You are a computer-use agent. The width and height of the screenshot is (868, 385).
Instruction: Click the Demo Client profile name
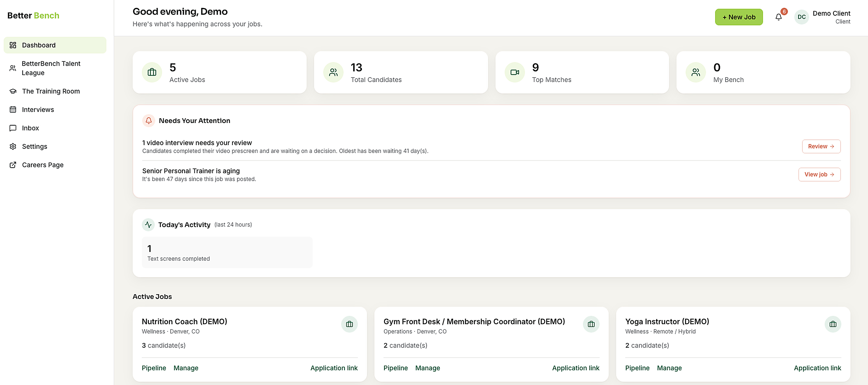click(x=831, y=14)
